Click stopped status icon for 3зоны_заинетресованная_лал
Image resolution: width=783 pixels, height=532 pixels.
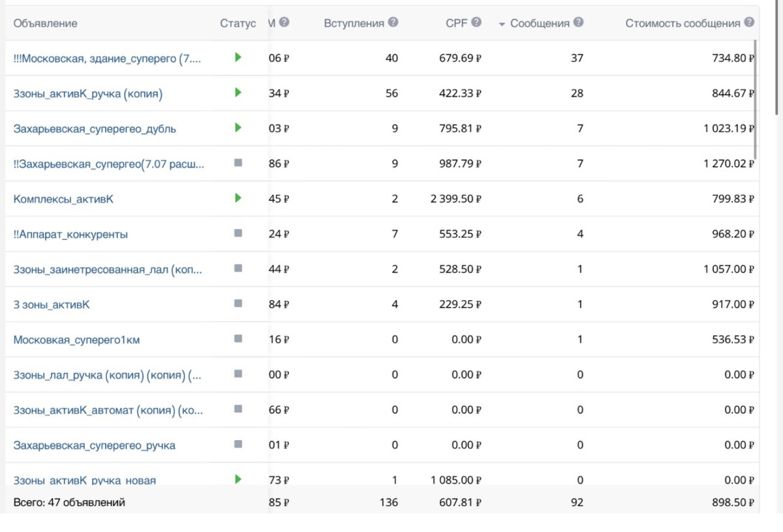point(238,268)
